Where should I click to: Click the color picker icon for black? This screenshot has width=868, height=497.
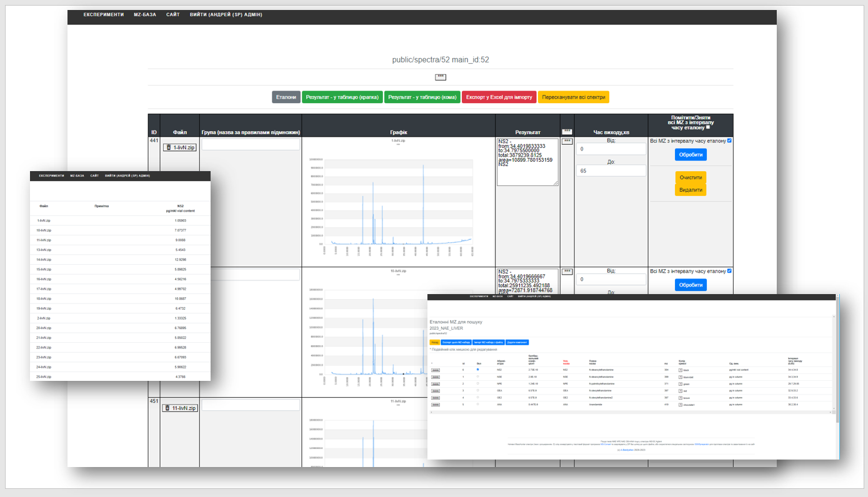(680, 370)
